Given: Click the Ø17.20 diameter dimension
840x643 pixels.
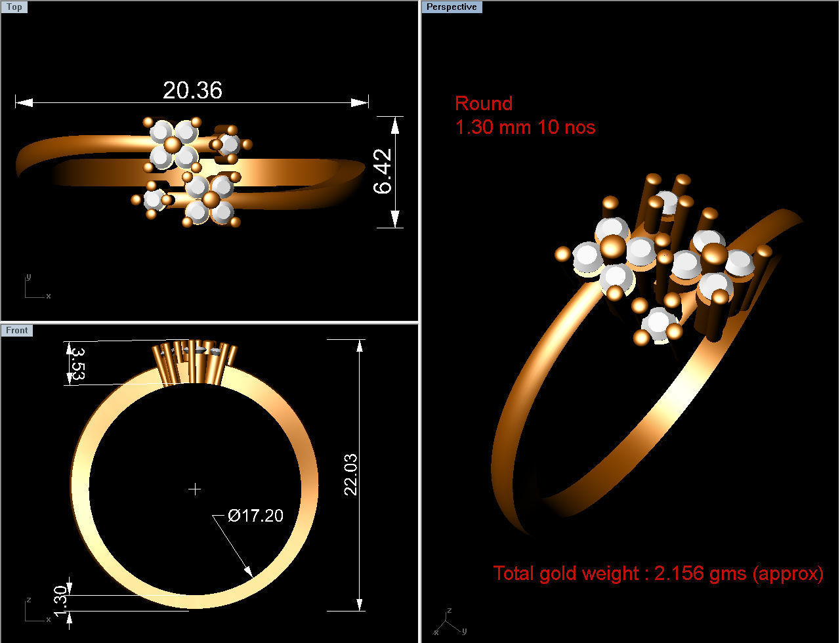Looking at the screenshot, I should 256,516.
